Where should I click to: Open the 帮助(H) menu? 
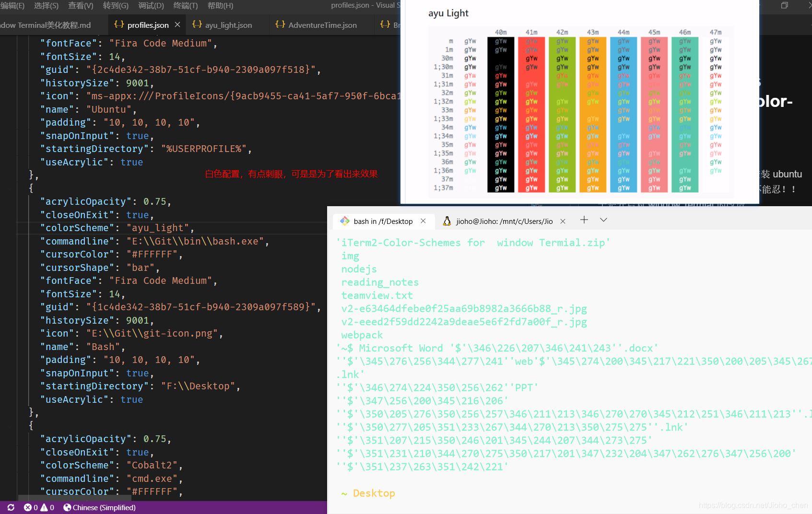pyautogui.click(x=220, y=5)
